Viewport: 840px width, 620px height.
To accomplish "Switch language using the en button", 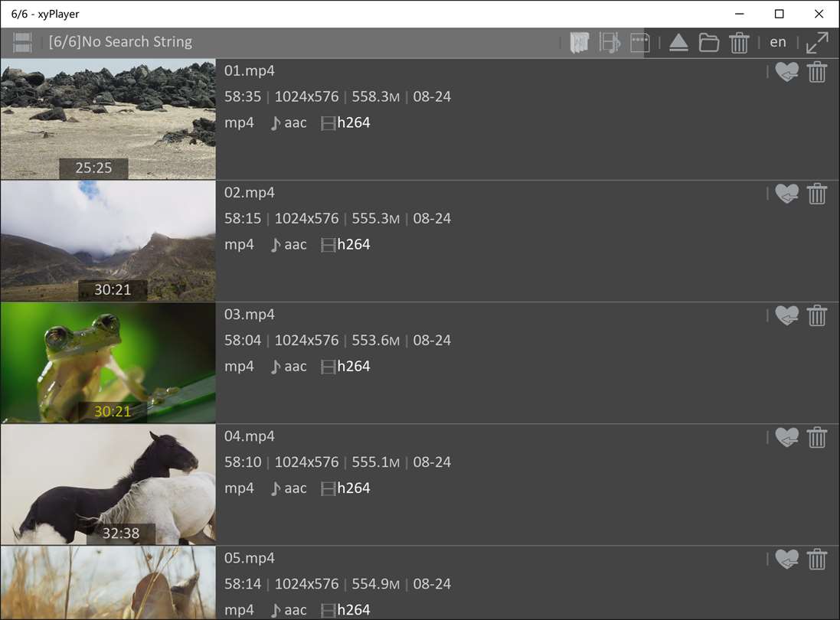I will [x=778, y=42].
